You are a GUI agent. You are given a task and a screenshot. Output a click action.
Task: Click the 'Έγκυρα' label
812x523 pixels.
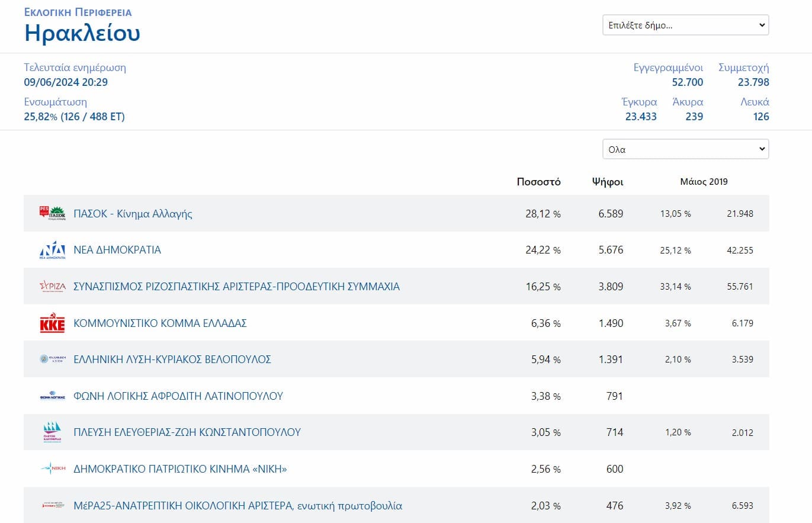coord(639,102)
